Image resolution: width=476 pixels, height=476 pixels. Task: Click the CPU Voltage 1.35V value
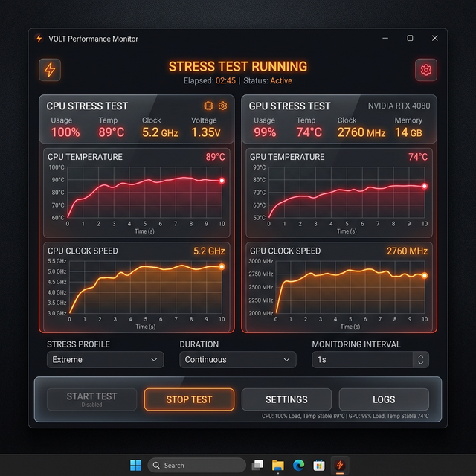click(x=206, y=132)
